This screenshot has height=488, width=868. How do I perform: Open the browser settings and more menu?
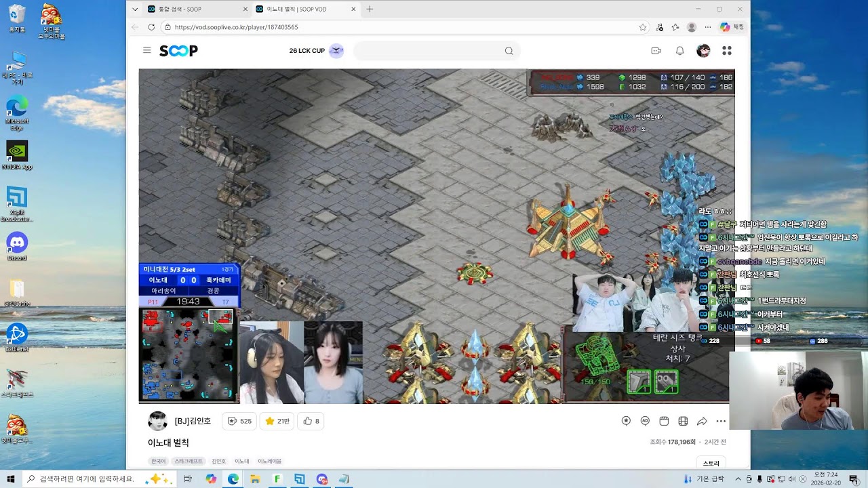[708, 27]
